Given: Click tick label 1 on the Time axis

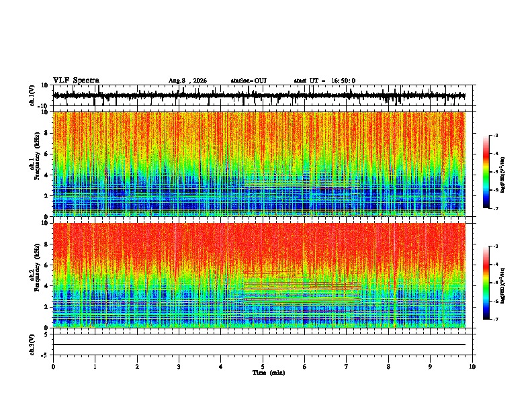Looking at the screenshot, I should click(95, 367).
